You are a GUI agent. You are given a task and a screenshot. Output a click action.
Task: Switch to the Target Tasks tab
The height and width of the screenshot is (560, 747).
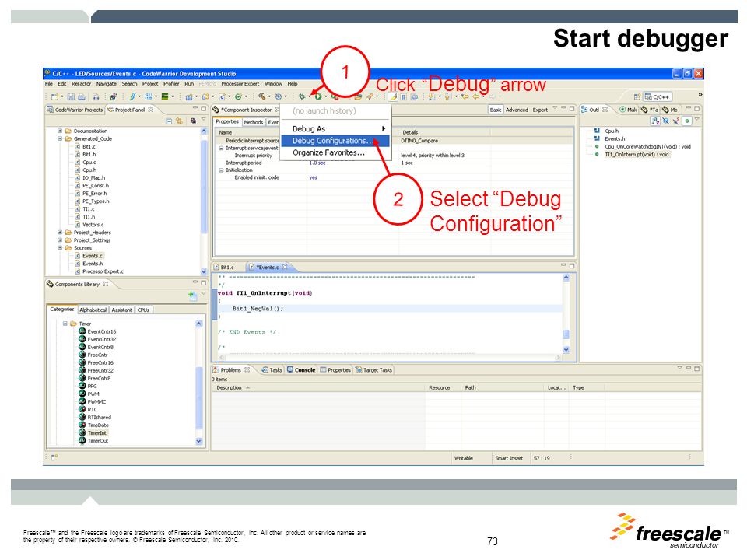coord(374,369)
